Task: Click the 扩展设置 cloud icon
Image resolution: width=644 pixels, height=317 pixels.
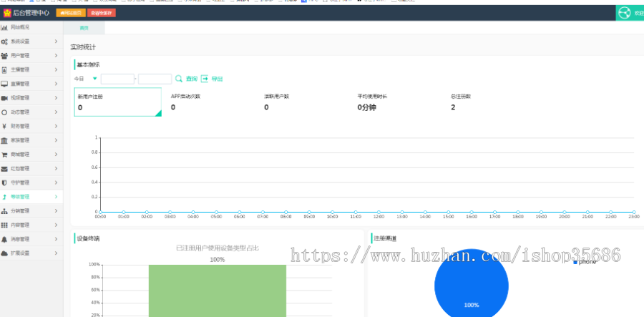Action: [4, 253]
